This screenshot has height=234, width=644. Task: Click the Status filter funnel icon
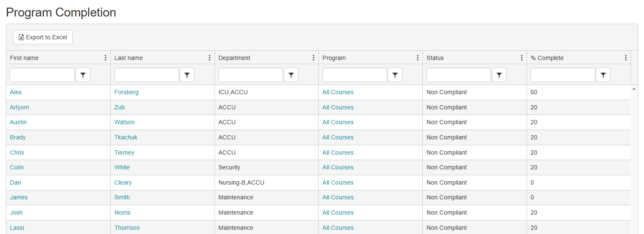pyautogui.click(x=499, y=75)
